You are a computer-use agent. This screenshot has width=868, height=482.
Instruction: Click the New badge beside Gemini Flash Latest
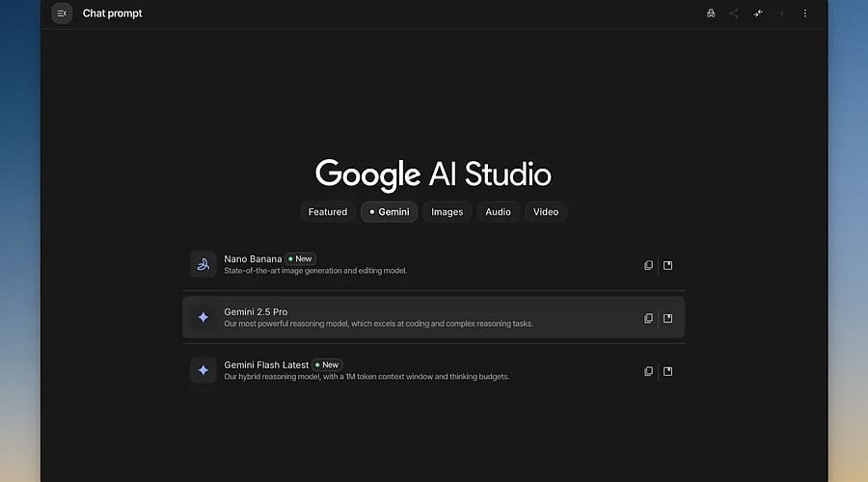pyautogui.click(x=327, y=365)
